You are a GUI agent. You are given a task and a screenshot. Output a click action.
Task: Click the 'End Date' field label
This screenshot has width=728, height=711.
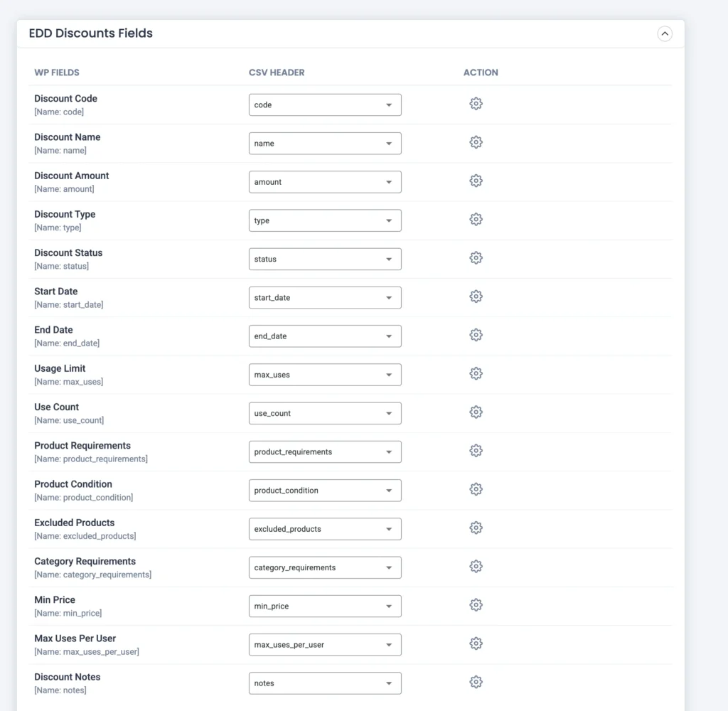tap(53, 330)
